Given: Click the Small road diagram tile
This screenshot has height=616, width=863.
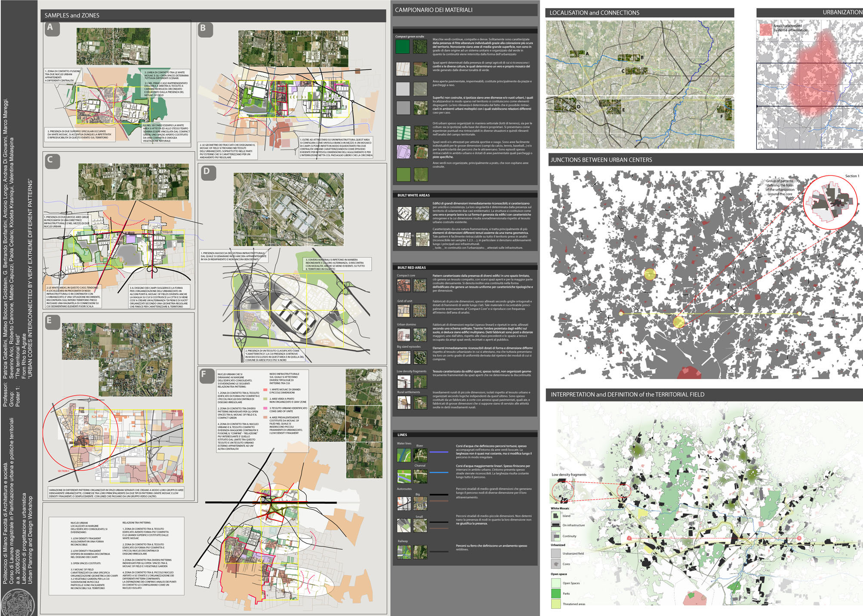Looking at the screenshot, I should coord(404,525).
